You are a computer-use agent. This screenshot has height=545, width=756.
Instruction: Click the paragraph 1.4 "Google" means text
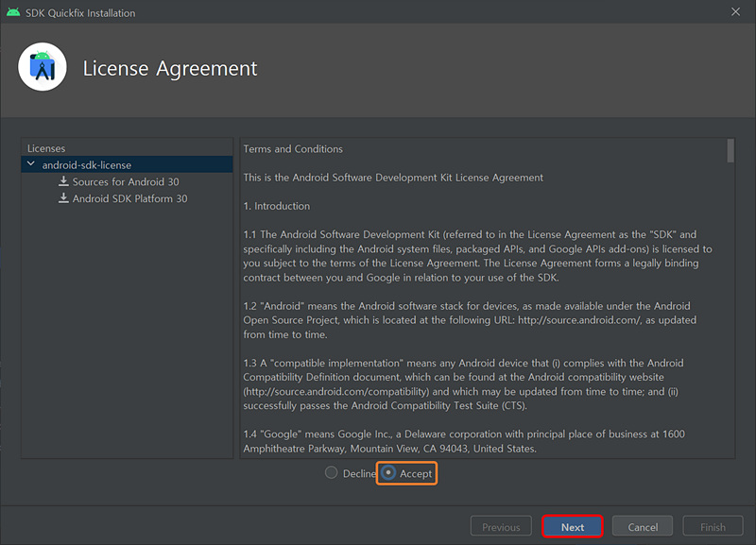(x=464, y=441)
